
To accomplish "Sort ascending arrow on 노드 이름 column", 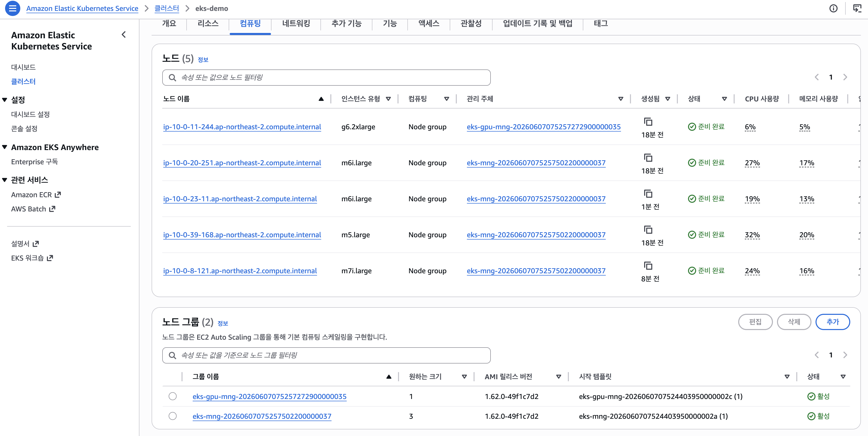I will click(x=321, y=99).
